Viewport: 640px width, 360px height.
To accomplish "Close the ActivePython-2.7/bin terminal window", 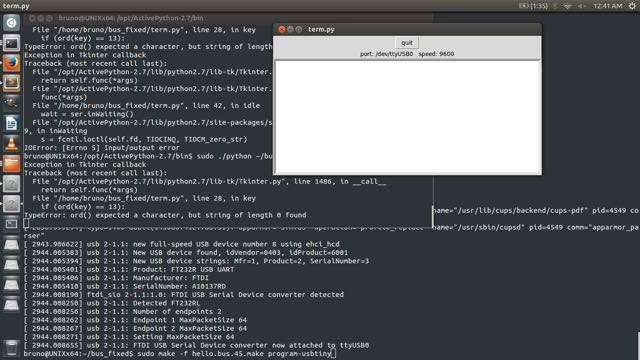I will (32, 18).
